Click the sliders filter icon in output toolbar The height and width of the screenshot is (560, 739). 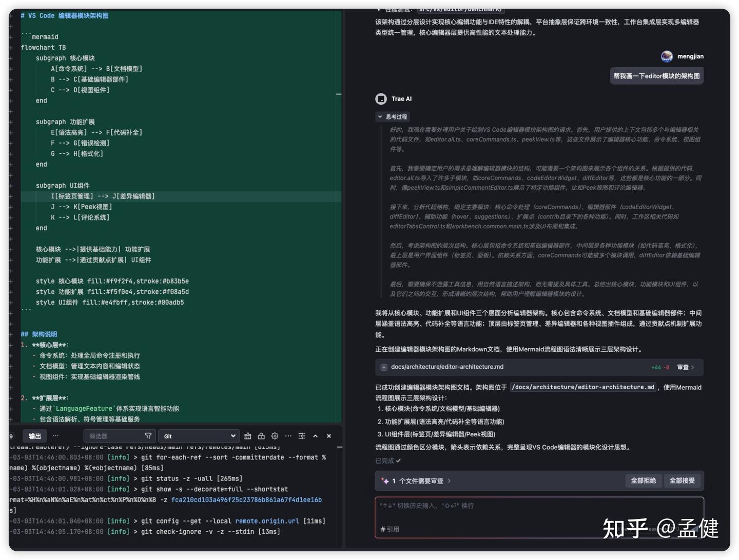point(302,436)
